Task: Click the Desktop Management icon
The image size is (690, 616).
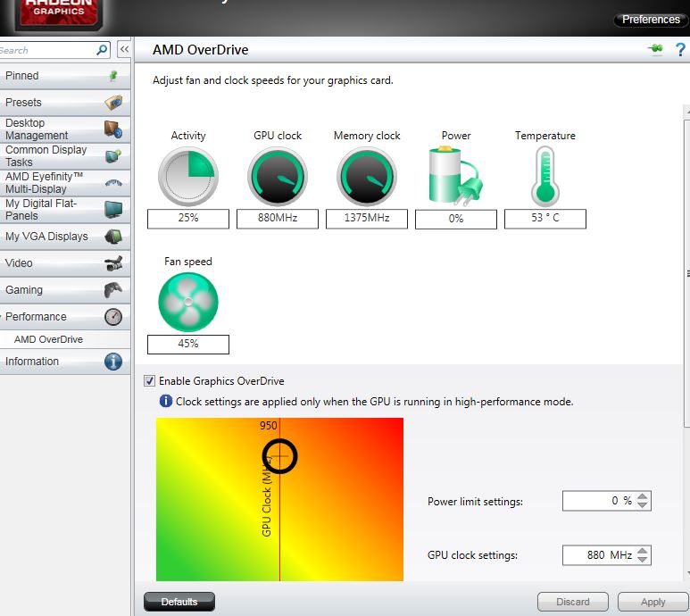Action: click(113, 129)
